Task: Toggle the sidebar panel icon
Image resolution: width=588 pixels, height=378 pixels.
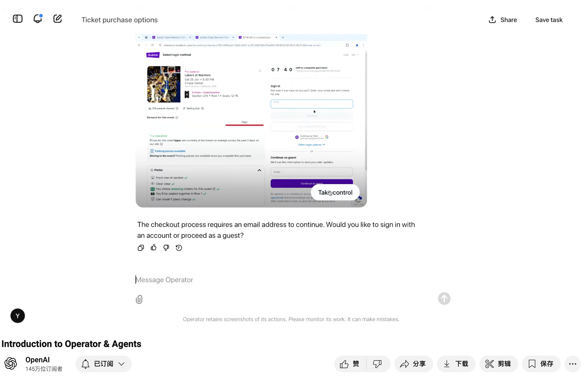Action: point(17,19)
